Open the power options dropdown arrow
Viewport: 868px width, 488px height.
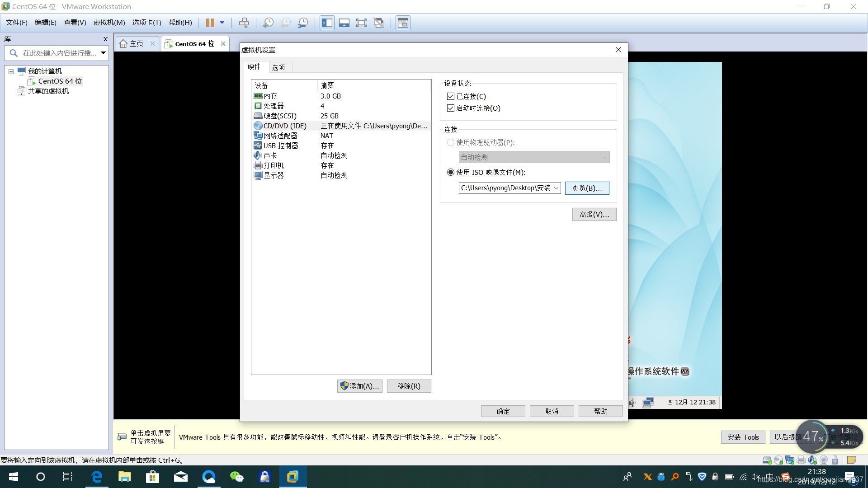click(222, 23)
